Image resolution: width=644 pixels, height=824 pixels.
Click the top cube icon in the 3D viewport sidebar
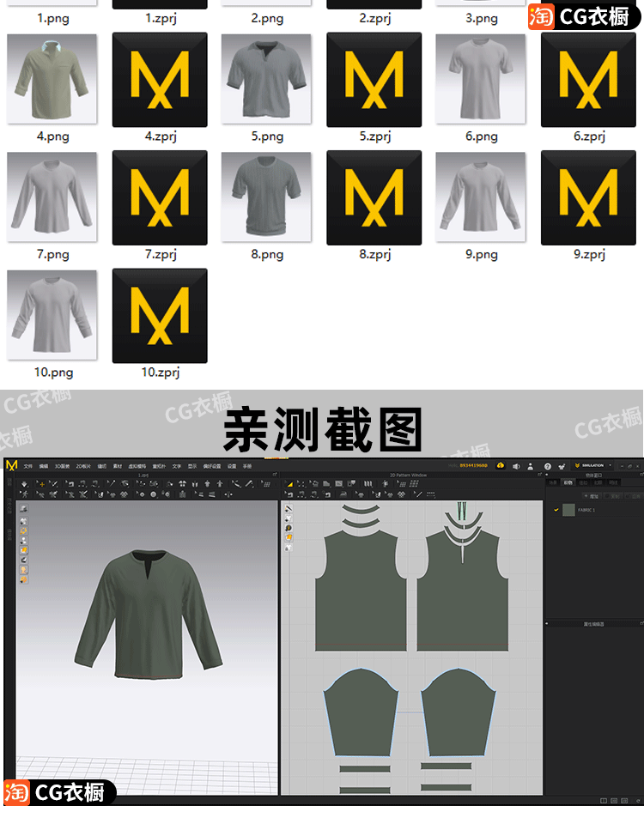24,509
